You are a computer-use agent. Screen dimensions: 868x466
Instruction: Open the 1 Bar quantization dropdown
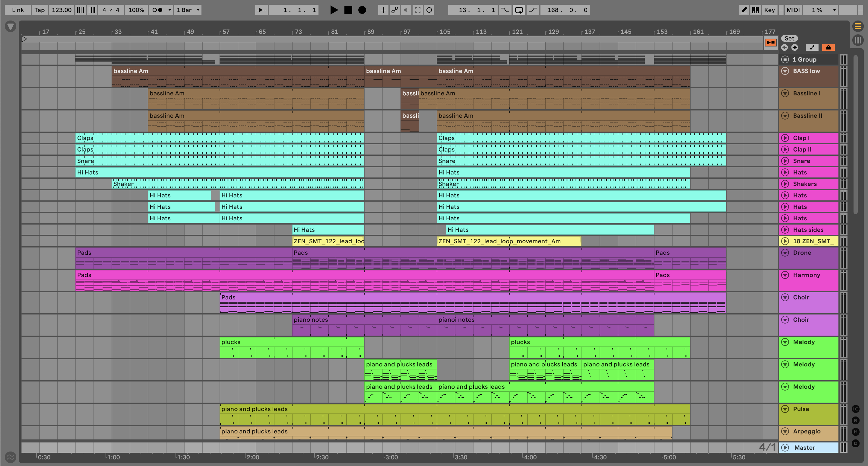(x=188, y=10)
